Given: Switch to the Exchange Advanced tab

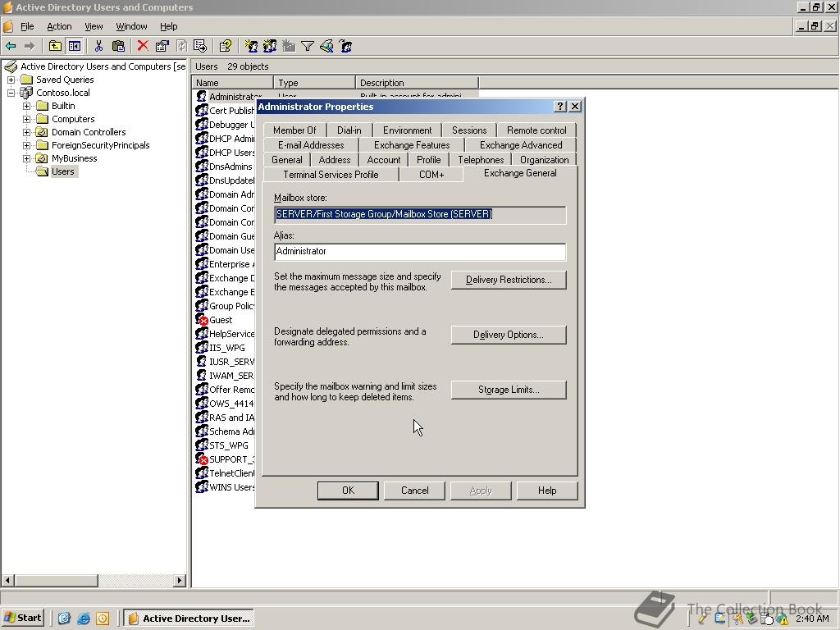Looking at the screenshot, I should click(521, 145).
